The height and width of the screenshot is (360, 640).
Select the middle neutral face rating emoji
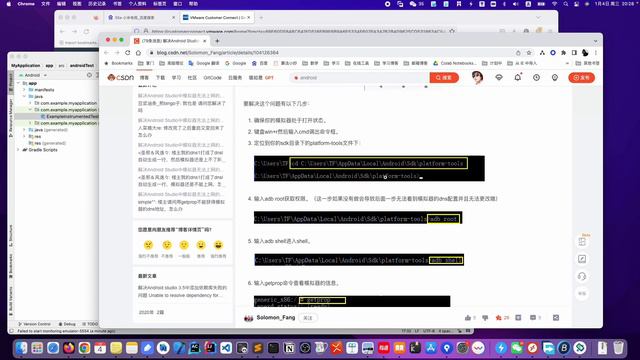tap(184, 245)
